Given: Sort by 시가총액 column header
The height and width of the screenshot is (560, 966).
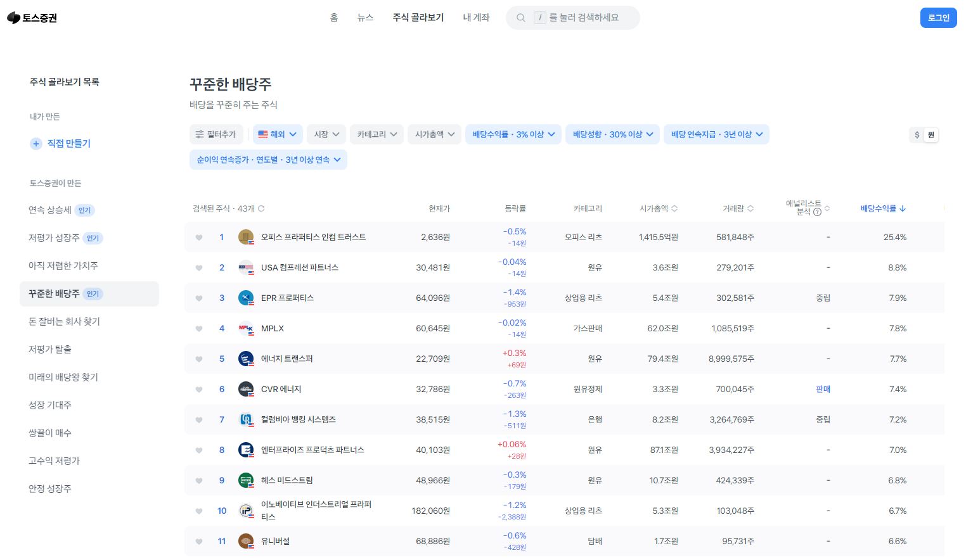Looking at the screenshot, I should click(x=659, y=208).
